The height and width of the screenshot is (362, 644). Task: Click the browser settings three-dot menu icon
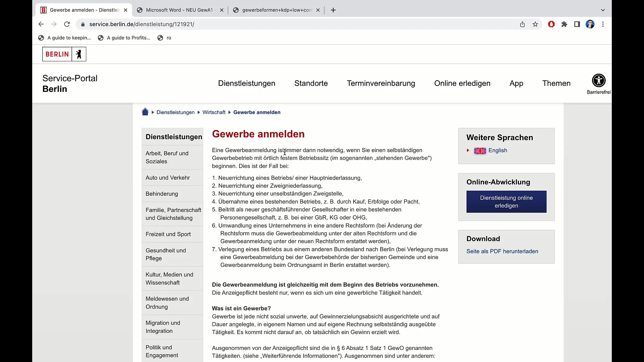604,24
